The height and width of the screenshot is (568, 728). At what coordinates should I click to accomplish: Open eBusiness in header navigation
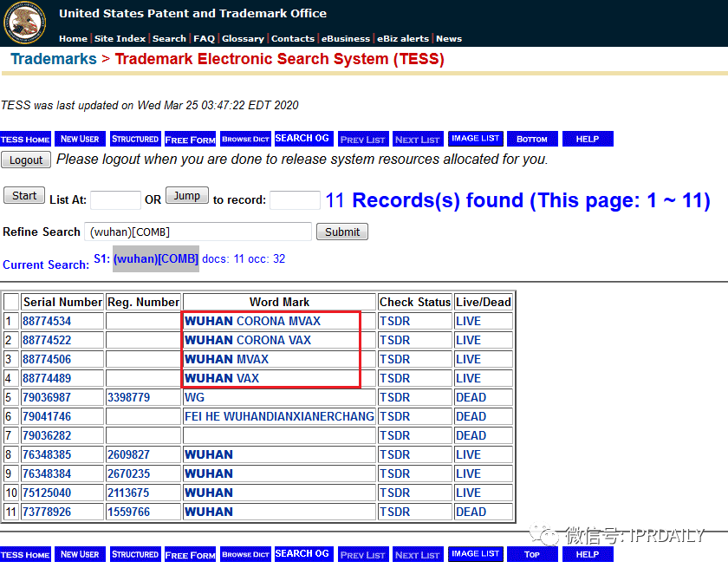pos(346,38)
